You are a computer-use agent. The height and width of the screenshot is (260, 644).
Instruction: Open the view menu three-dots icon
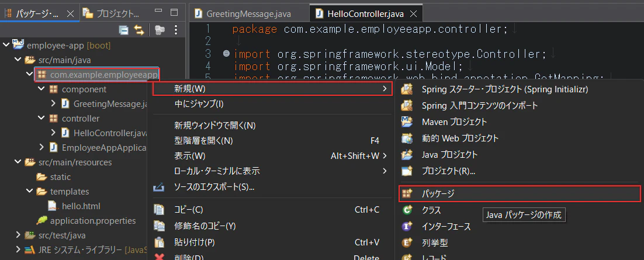(176, 30)
